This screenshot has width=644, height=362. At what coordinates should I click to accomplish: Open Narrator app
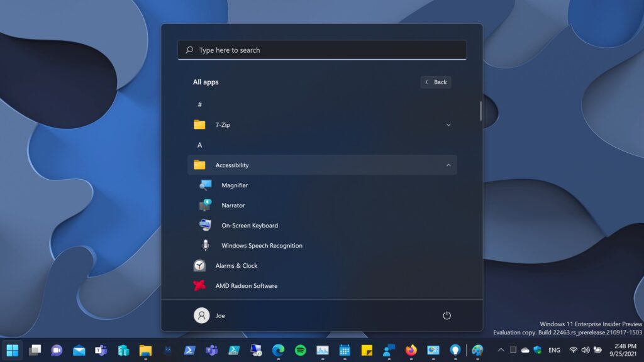[233, 206]
